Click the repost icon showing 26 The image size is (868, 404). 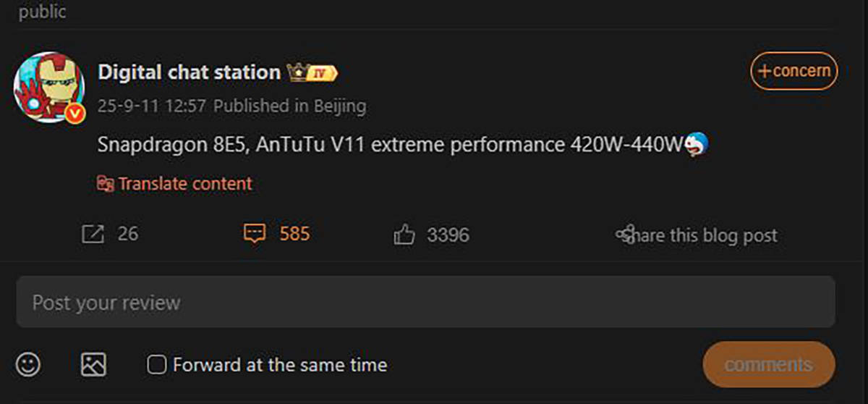[x=93, y=234]
